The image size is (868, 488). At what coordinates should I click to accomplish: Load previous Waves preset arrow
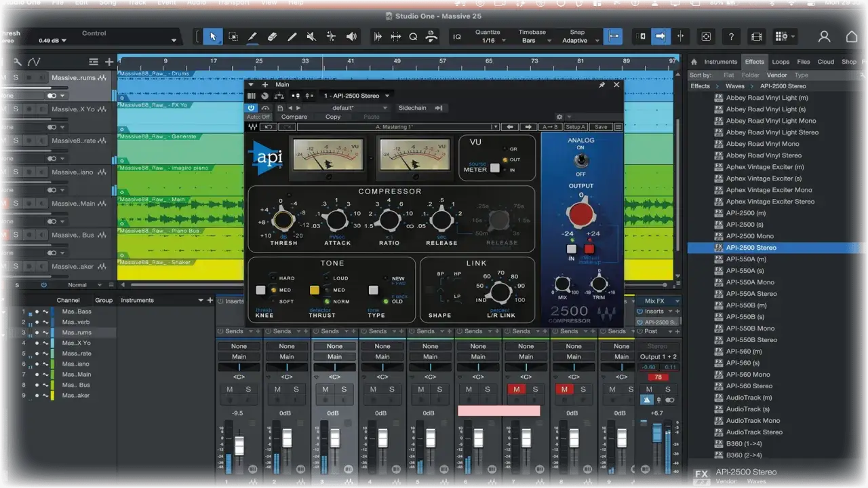510,127
